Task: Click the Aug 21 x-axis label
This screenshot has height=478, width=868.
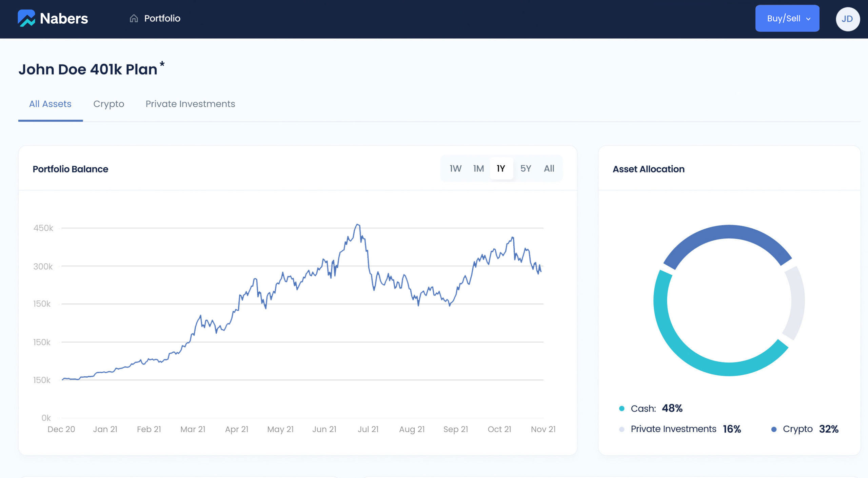Action: tap(412, 430)
